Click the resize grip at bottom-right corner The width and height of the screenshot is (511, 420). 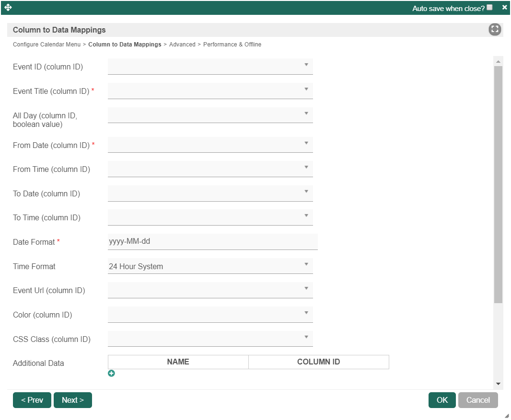coord(507,416)
